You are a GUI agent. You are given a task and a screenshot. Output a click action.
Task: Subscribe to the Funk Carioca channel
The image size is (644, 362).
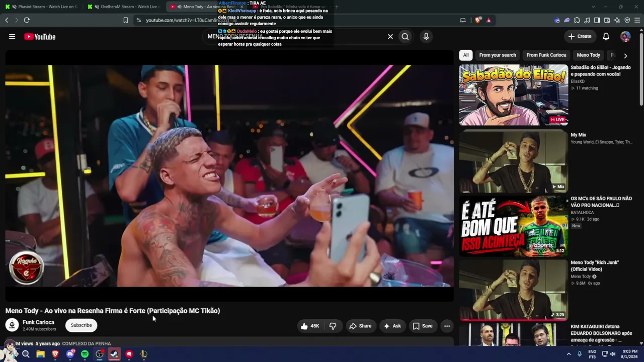[x=81, y=325]
